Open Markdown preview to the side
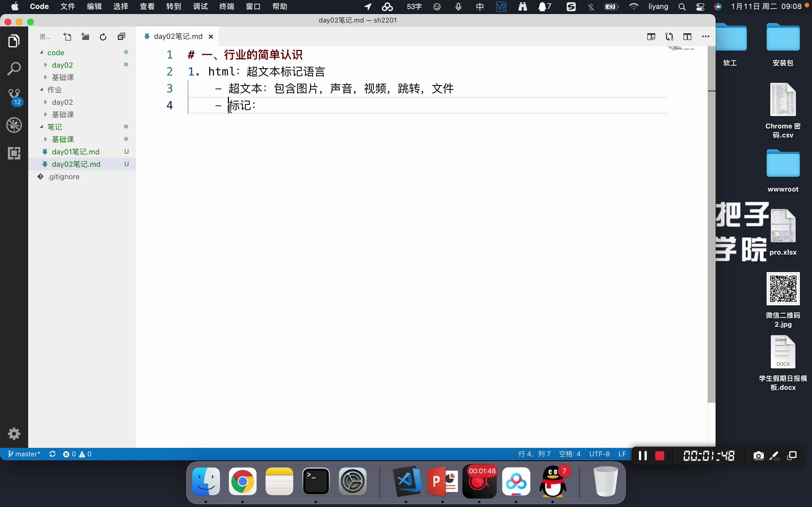Screen dimensions: 812x507 coord(651,36)
